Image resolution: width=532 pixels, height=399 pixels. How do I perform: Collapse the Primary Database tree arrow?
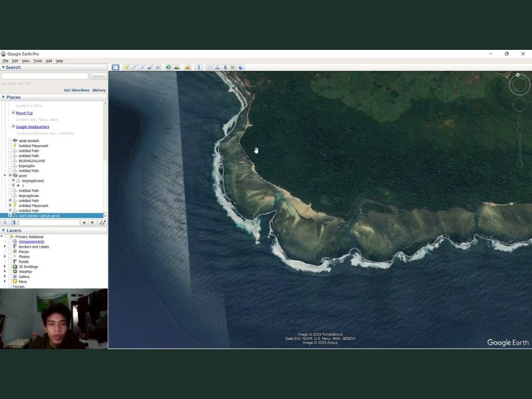point(2,237)
